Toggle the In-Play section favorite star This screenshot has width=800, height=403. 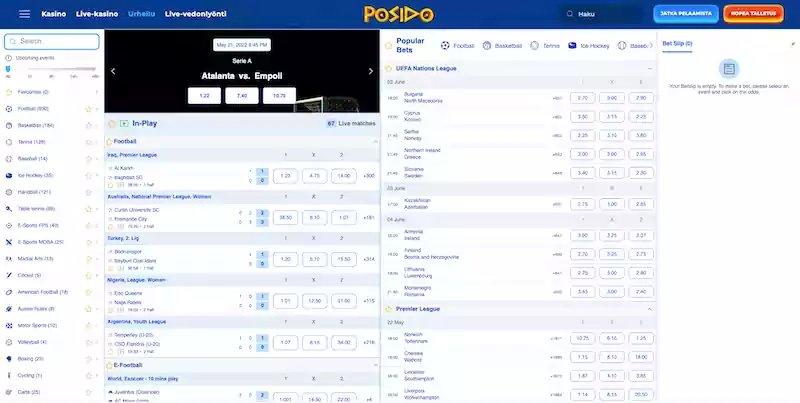(x=111, y=123)
